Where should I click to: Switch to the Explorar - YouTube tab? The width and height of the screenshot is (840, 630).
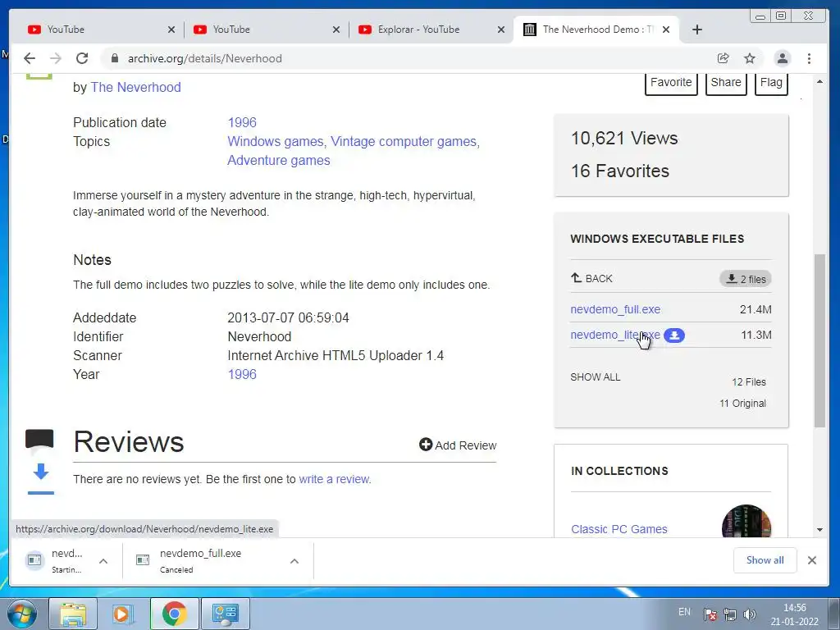[x=431, y=30]
